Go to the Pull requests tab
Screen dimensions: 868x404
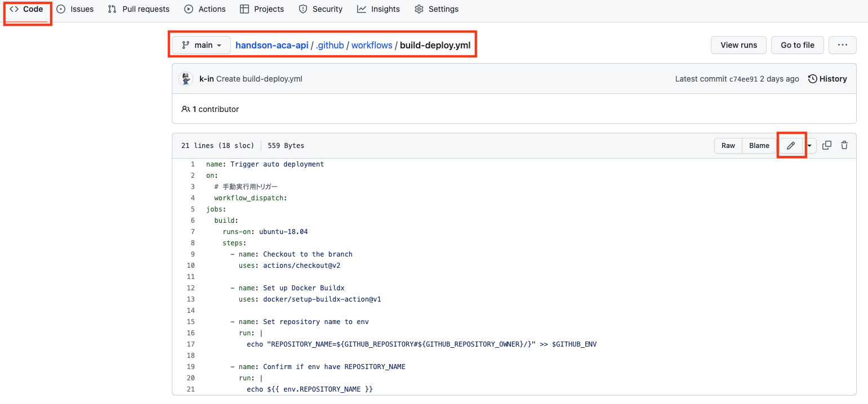click(139, 9)
